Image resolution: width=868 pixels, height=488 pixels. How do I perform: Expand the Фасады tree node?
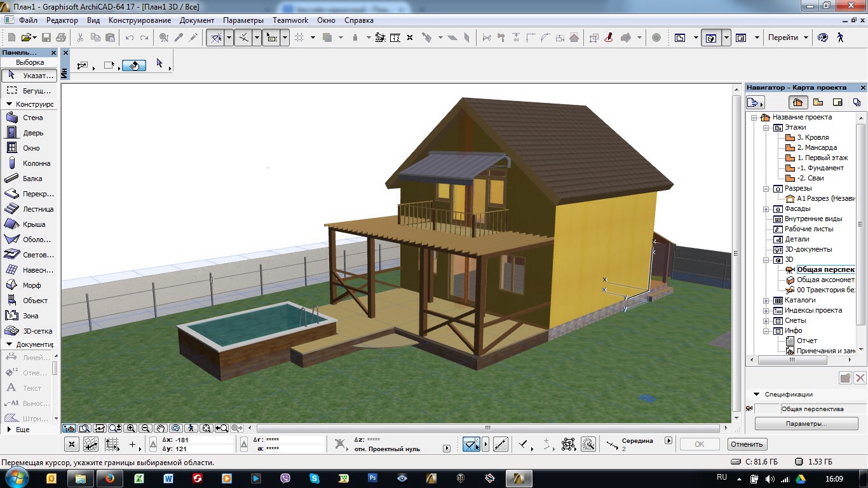point(767,208)
